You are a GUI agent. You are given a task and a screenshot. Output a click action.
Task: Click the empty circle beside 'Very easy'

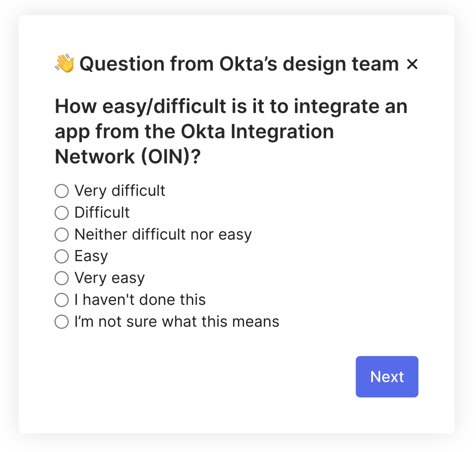click(61, 278)
